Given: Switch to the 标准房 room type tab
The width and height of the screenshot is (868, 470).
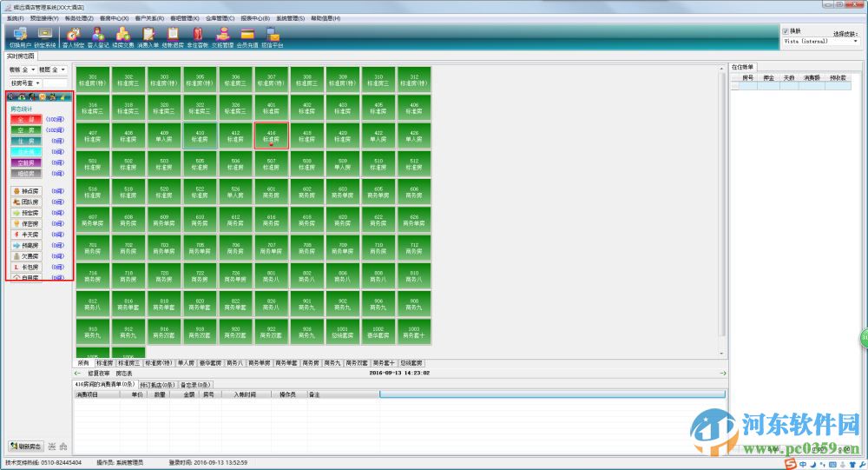Looking at the screenshot, I should 104,363.
